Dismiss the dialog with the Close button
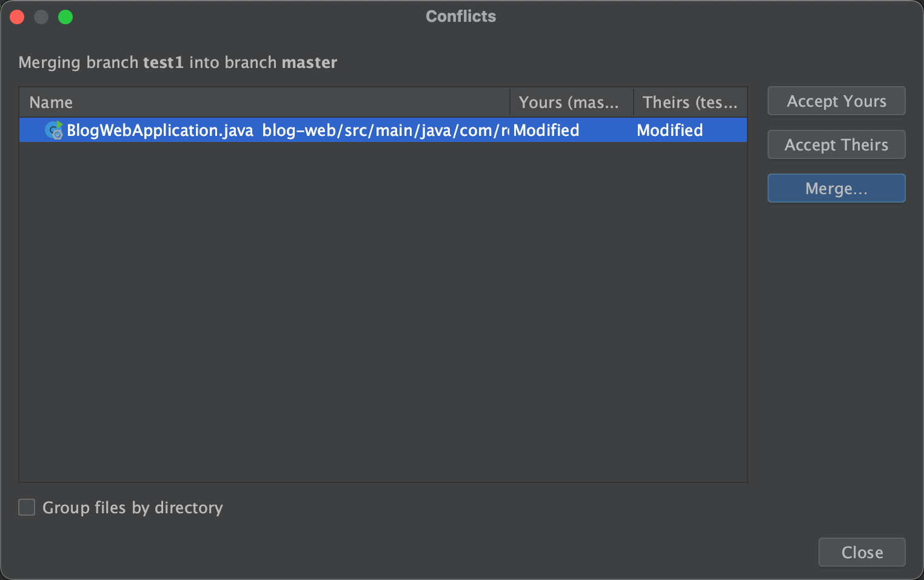 (x=862, y=552)
